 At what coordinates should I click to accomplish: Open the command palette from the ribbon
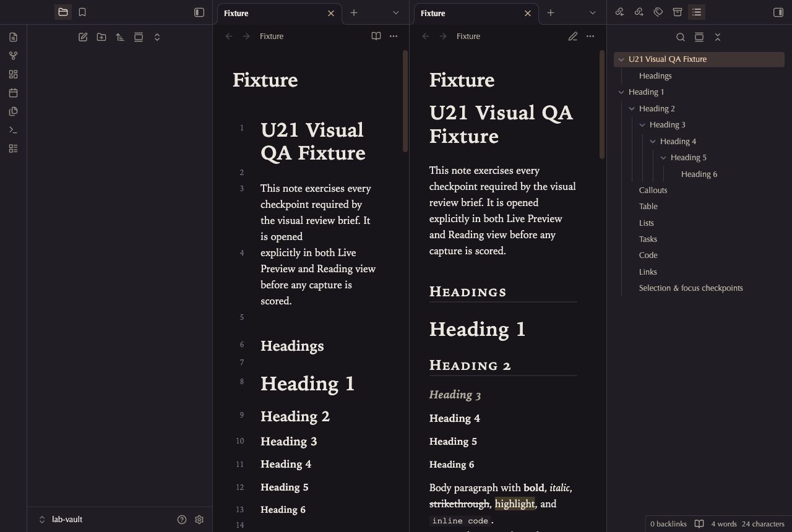click(14, 130)
